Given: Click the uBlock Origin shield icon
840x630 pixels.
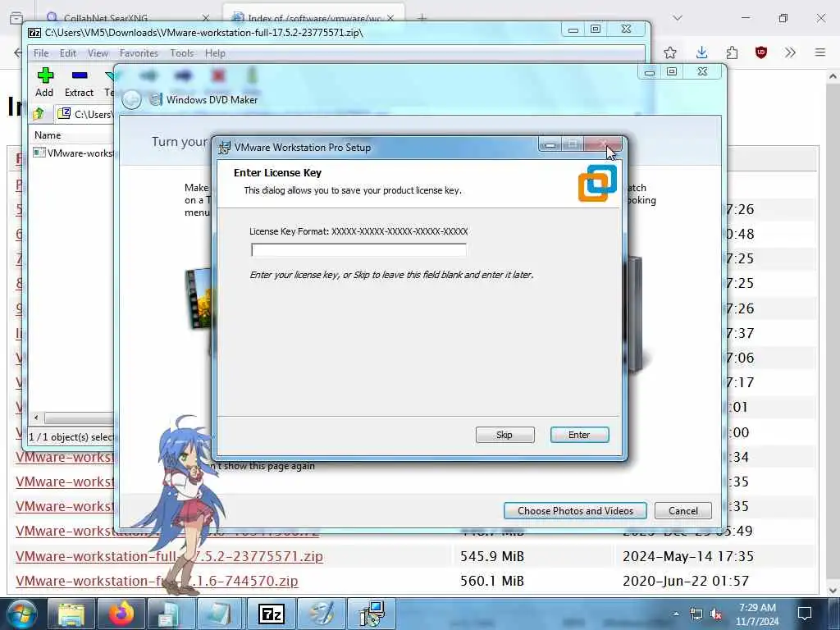Looking at the screenshot, I should (x=760, y=52).
